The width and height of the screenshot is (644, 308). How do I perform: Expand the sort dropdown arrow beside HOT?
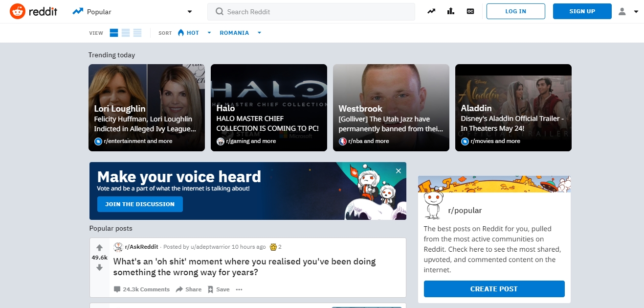pos(209,33)
